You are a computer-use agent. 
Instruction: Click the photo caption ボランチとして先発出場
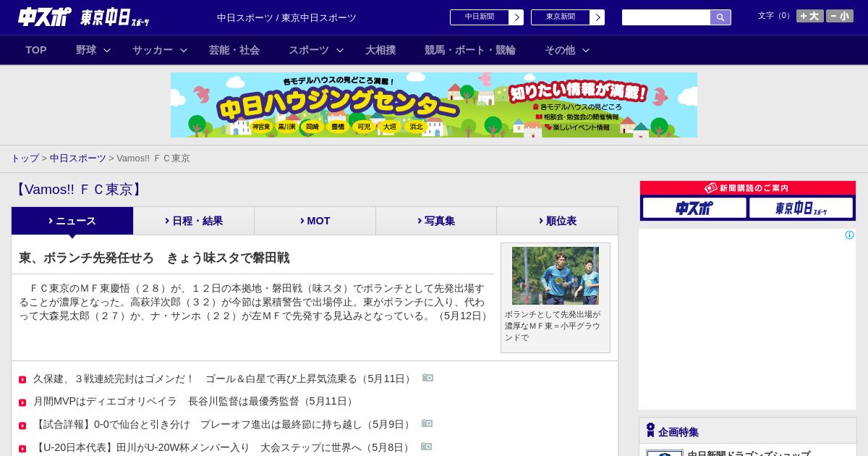[x=553, y=326]
